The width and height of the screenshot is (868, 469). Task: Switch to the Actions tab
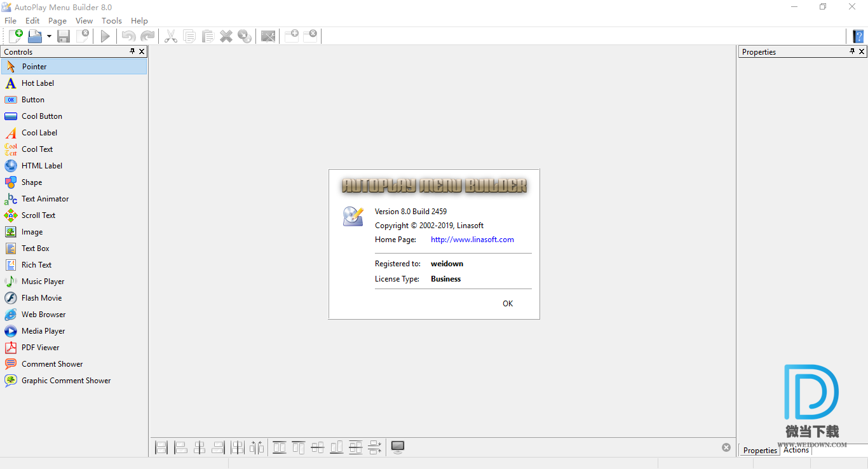tap(796, 450)
